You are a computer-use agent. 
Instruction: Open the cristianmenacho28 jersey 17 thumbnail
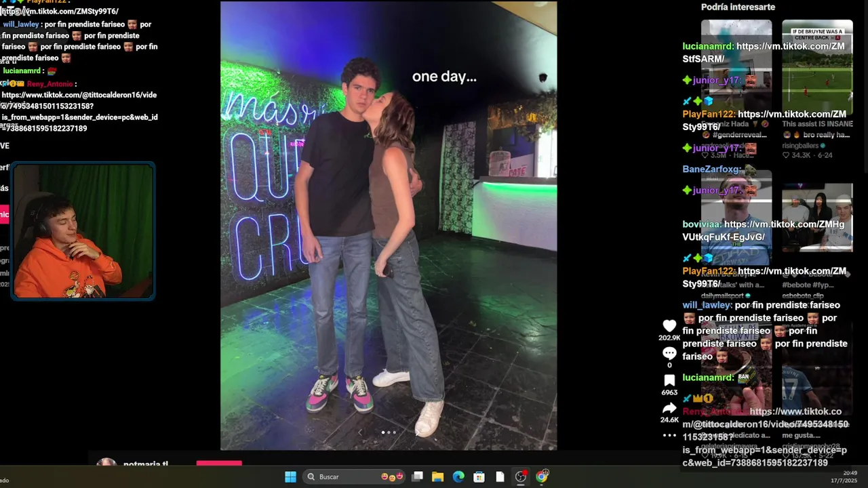coord(817,369)
